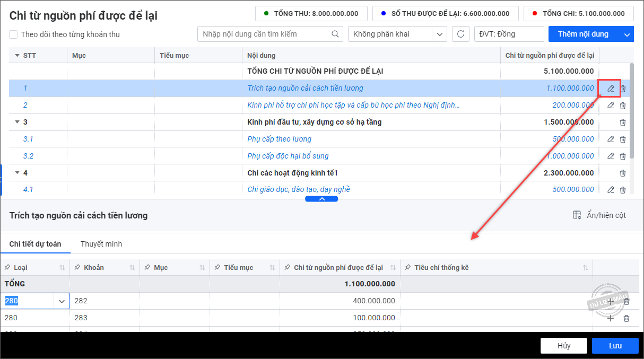The height and width of the screenshot is (359, 644).
Task: Click the edit pencil for row 1
Action: click(610, 89)
